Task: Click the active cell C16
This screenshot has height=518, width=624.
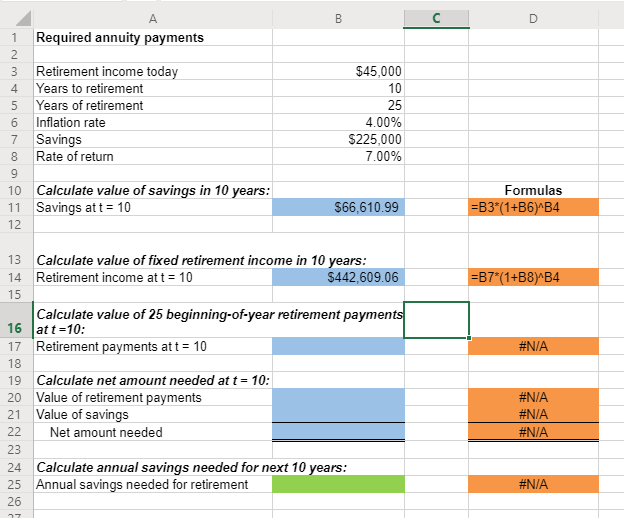Action: pyautogui.click(x=437, y=320)
